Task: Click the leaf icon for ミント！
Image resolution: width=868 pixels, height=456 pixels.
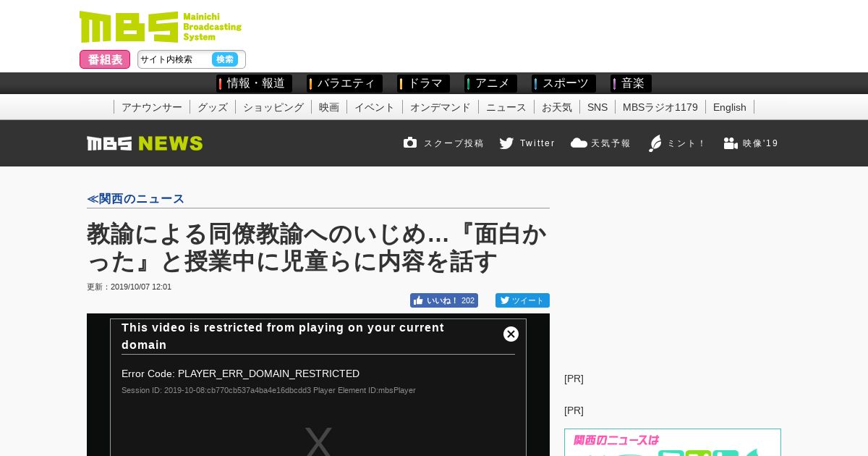Action: click(x=655, y=143)
